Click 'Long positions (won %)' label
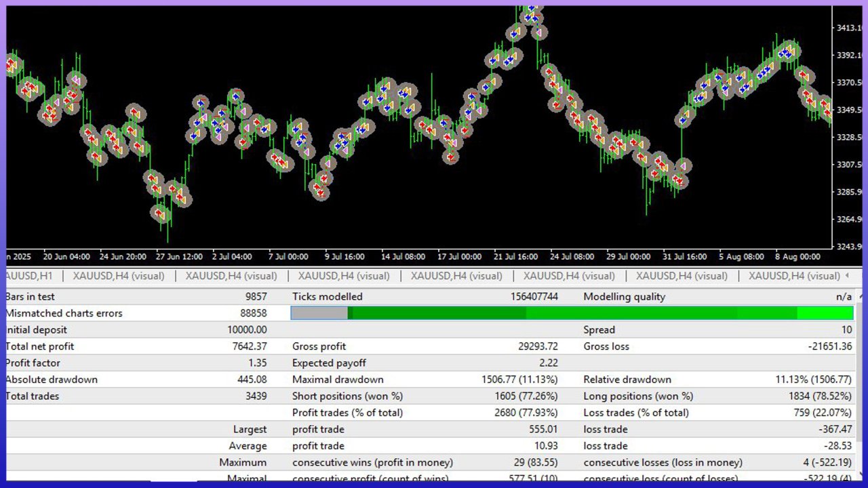Screen dimensions: 868x488 [x=638, y=396]
